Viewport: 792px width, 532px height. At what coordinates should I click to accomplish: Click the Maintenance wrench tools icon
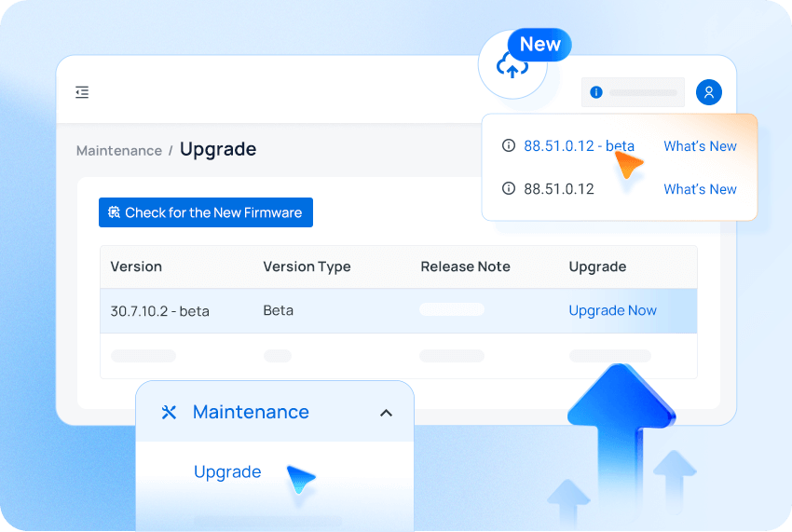click(169, 412)
